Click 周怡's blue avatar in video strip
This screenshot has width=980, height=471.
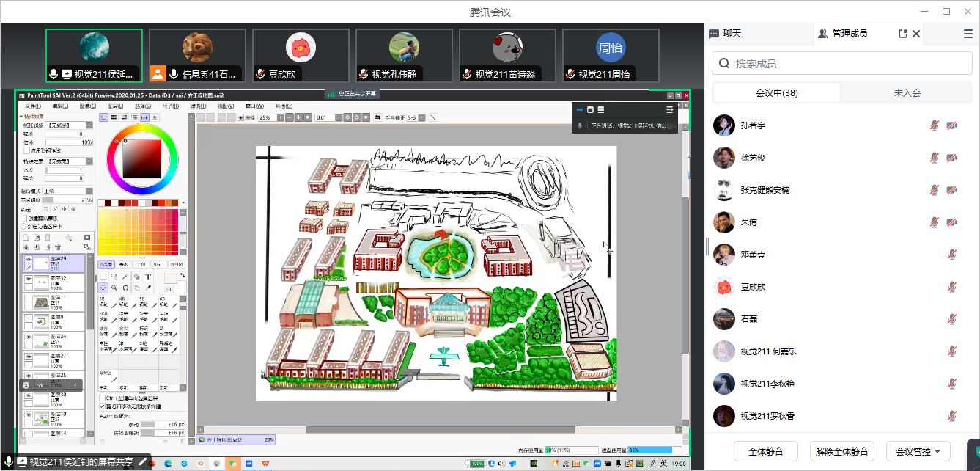[x=610, y=48]
